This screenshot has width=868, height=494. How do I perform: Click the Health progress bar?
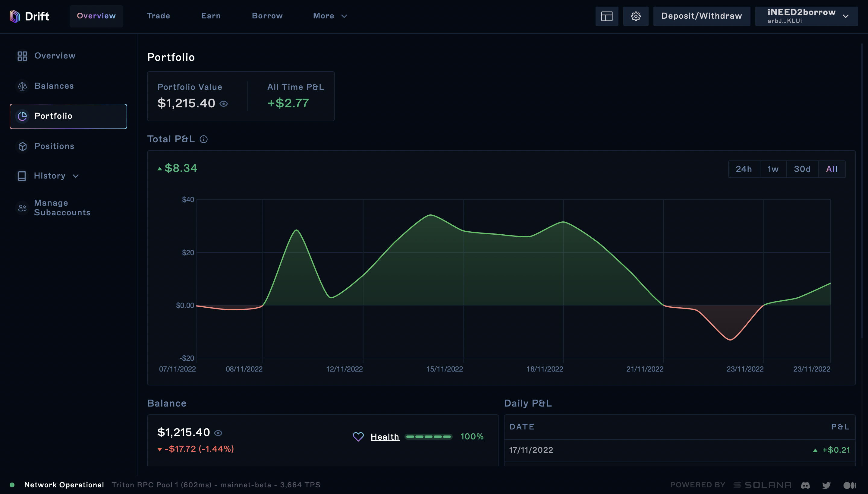(x=429, y=437)
